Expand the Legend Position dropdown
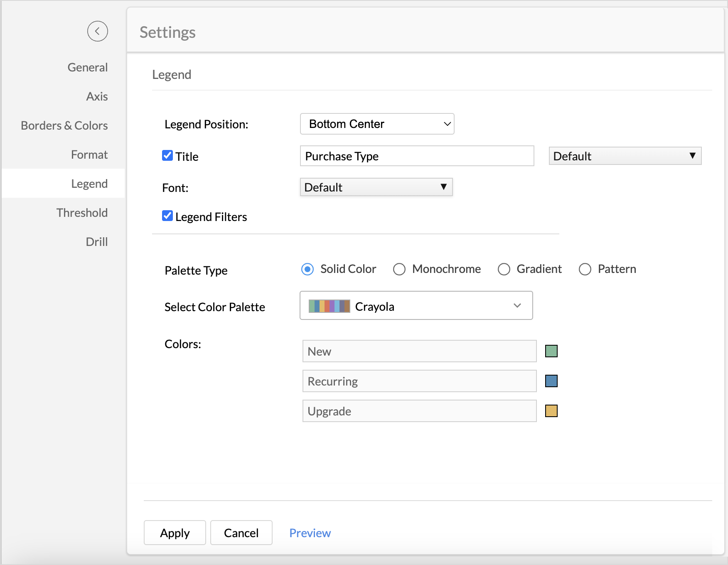 point(377,124)
